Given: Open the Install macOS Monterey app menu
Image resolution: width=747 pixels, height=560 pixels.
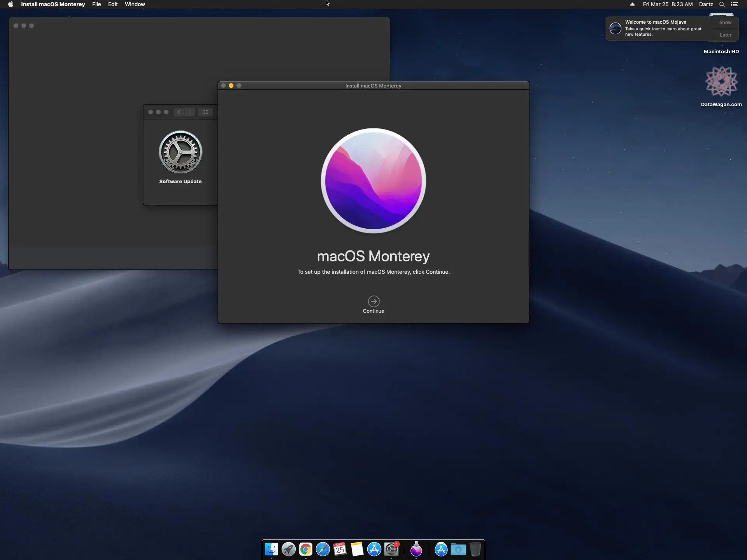Looking at the screenshot, I should point(53,4).
